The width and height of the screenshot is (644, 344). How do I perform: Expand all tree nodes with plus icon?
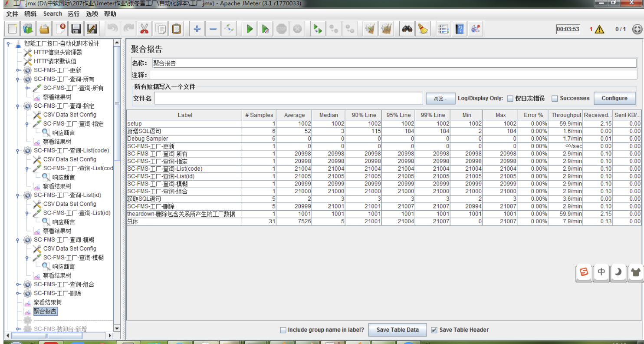pyautogui.click(x=197, y=29)
